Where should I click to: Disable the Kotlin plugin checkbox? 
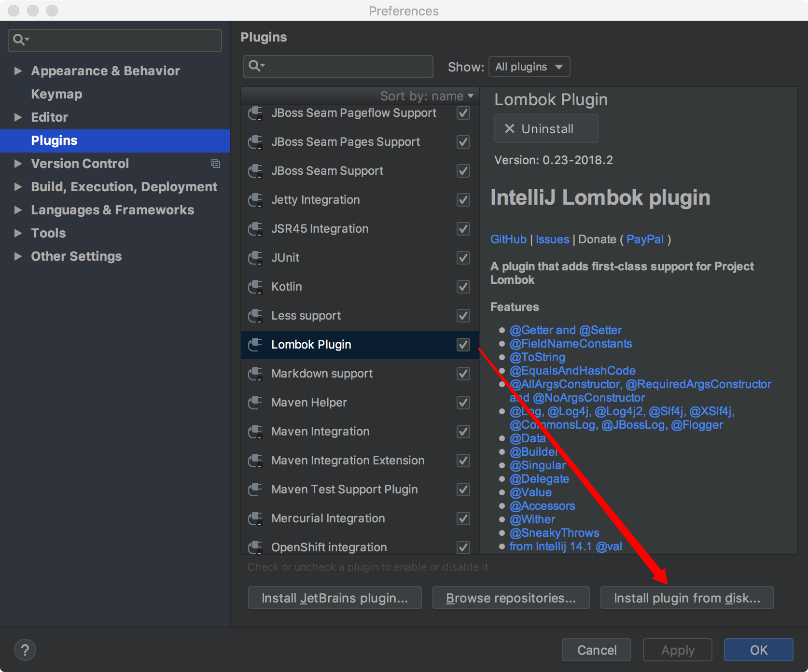click(463, 287)
